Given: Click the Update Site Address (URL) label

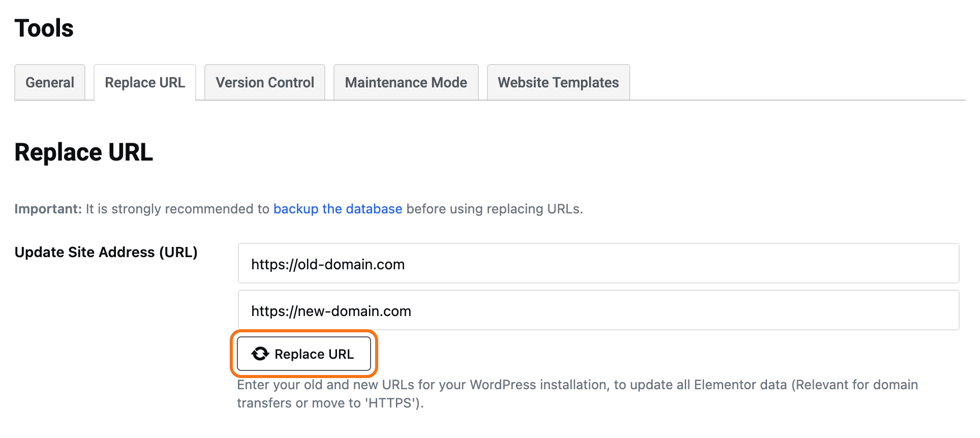Looking at the screenshot, I should click(106, 253).
